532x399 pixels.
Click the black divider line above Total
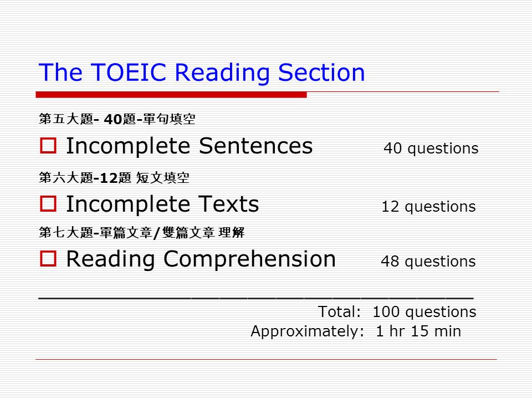tap(256, 298)
